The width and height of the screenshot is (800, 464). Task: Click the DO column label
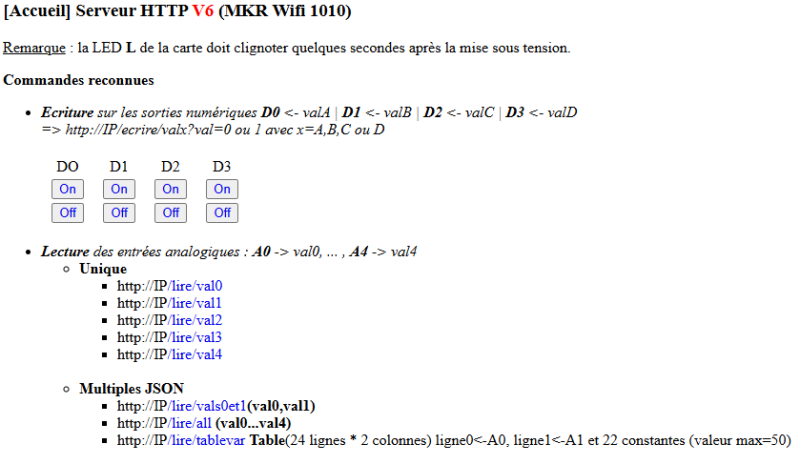tap(67, 167)
